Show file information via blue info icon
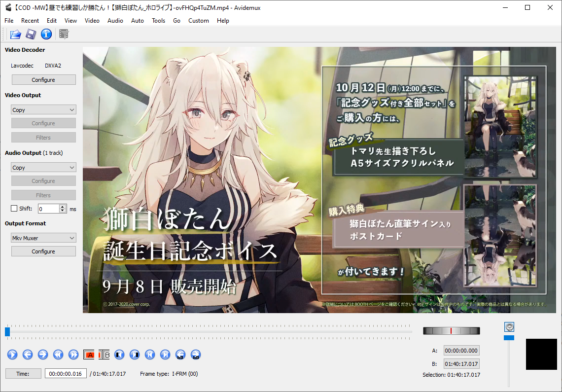This screenshot has width=562, height=392. coord(46,35)
